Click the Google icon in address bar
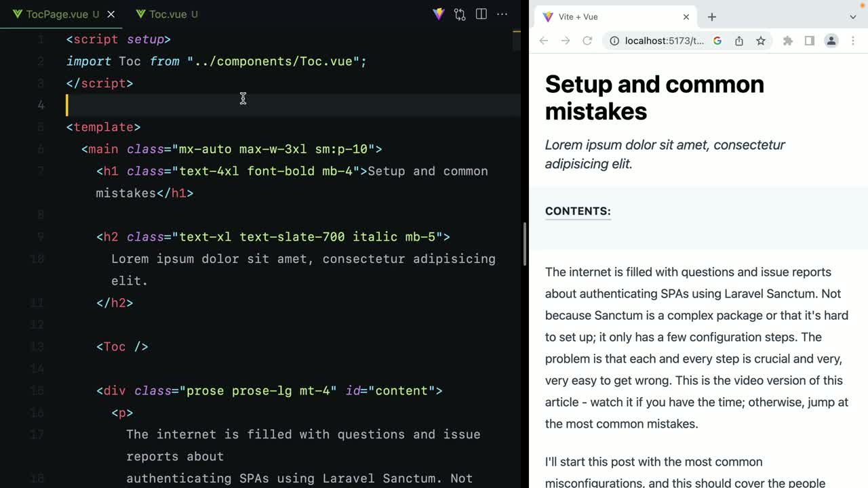Screen dimensions: 868x488 [x=717, y=41]
